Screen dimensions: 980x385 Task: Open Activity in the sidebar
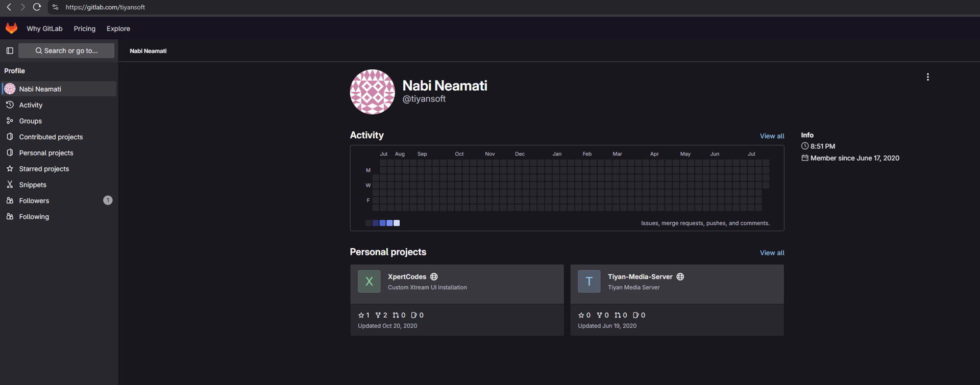pyautogui.click(x=59, y=105)
